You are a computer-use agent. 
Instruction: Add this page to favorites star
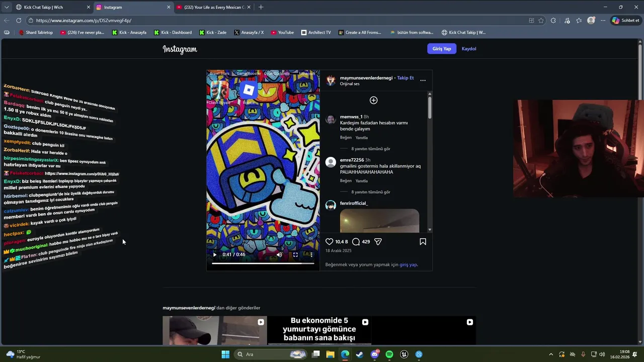[x=541, y=21]
